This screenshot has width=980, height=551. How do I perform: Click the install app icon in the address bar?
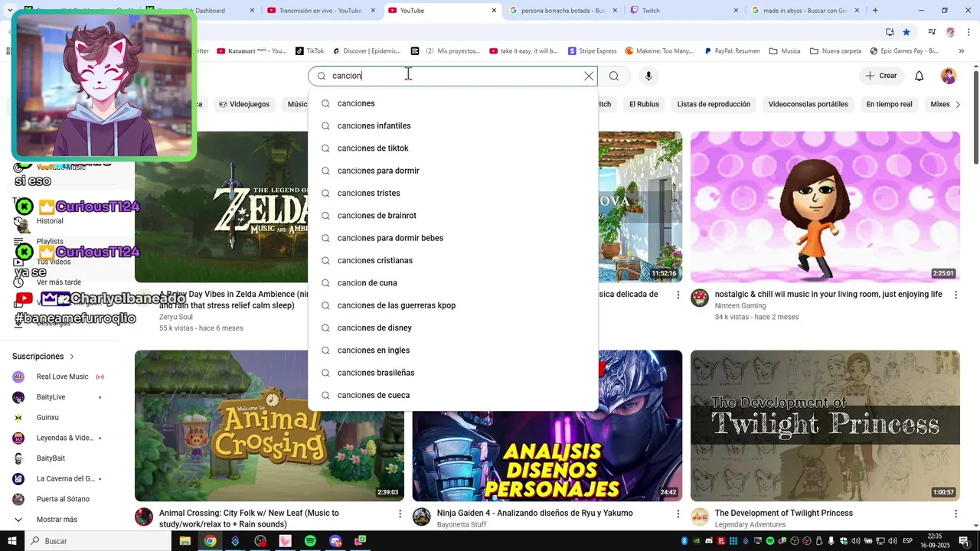tap(890, 32)
